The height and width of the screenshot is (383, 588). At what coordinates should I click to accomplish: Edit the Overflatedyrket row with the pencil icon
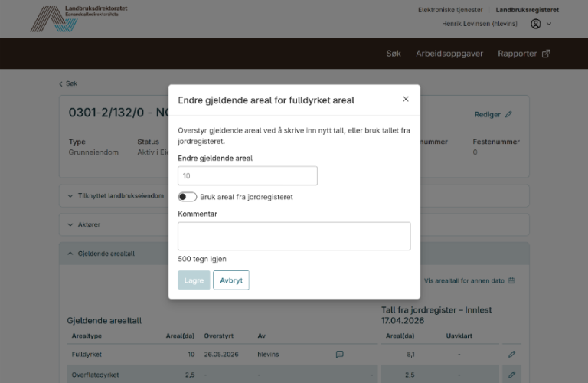[511, 375]
